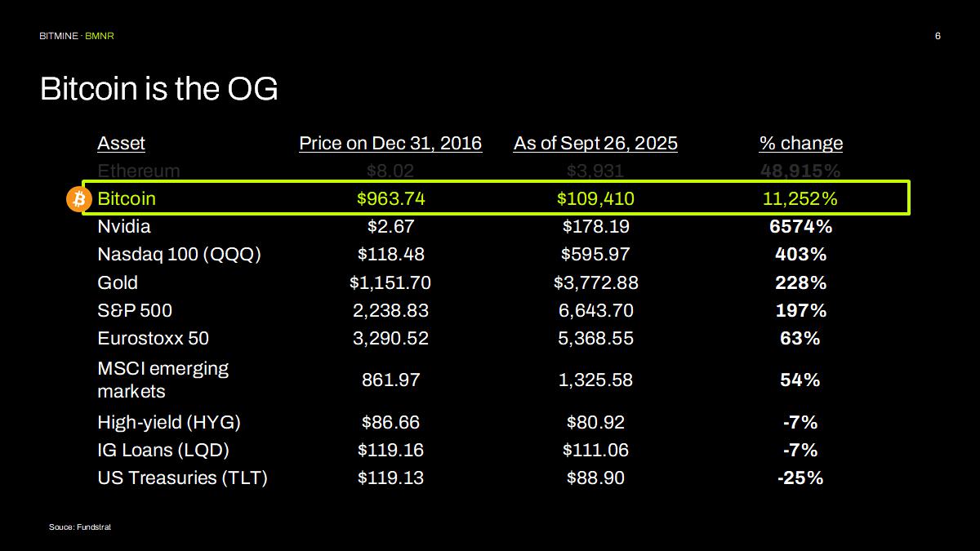This screenshot has height=551, width=980.
Task: Select the faded Ethereum row label
Action: point(138,171)
